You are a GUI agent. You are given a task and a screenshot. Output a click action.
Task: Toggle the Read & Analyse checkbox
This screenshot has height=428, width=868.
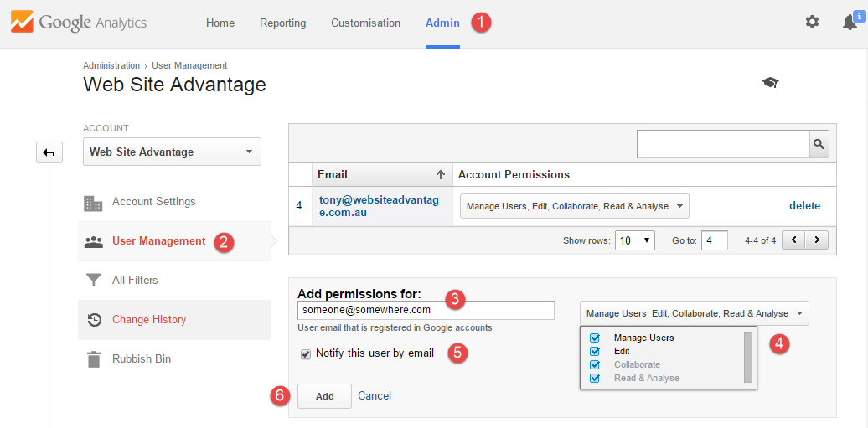(595, 379)
